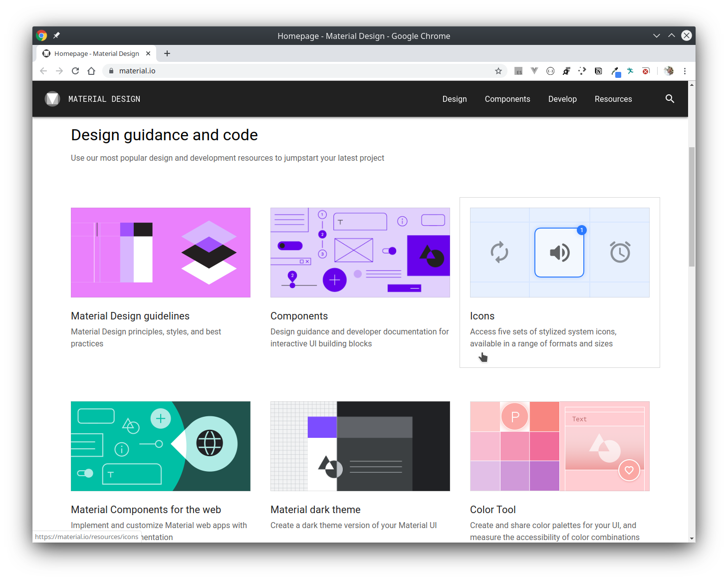Click the scrollbar down arrow
This screenshot has width=728, height=581.
tap(692, 539)
